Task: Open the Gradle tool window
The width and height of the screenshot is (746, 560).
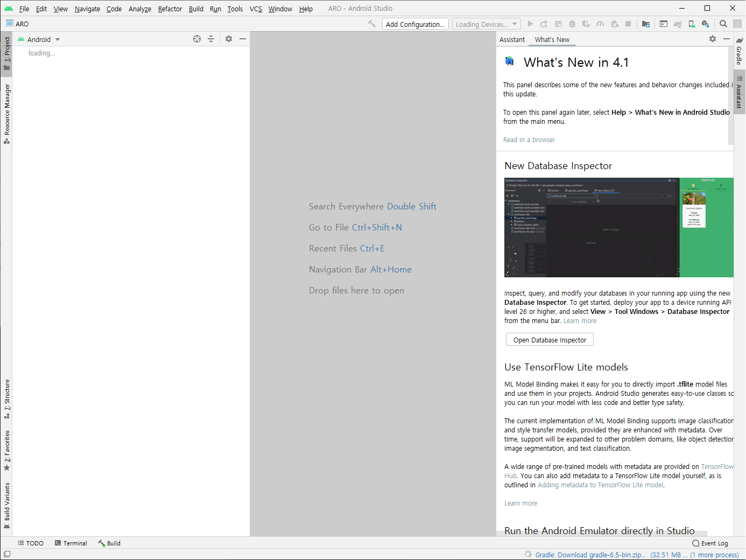Action: (x=740, y=52)
